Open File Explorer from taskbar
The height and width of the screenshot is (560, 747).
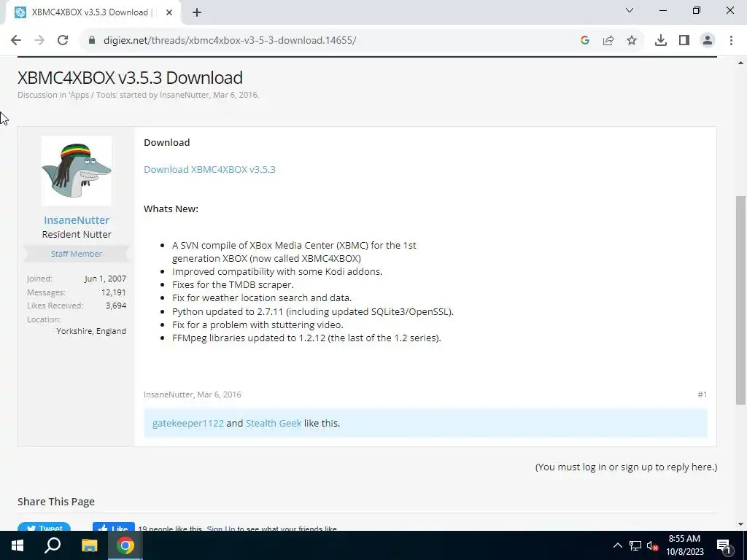pyautogui.click(x=89, y=545)
